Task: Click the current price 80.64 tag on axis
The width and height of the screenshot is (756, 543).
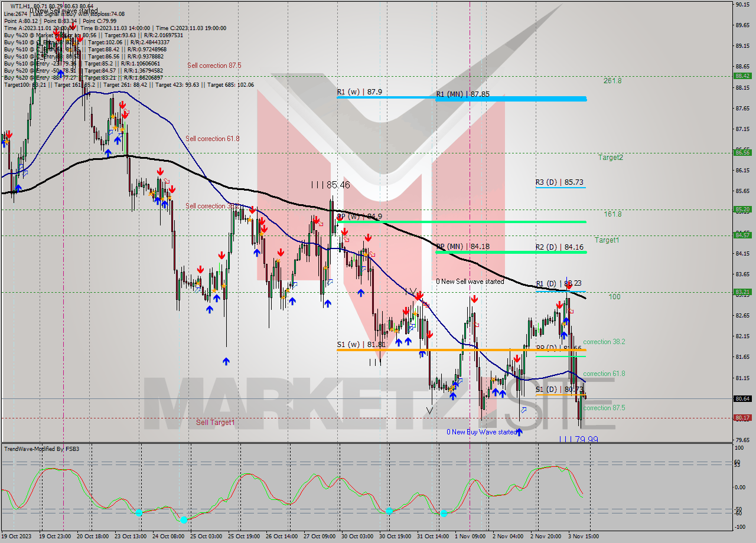Action: tap(742, 398)
